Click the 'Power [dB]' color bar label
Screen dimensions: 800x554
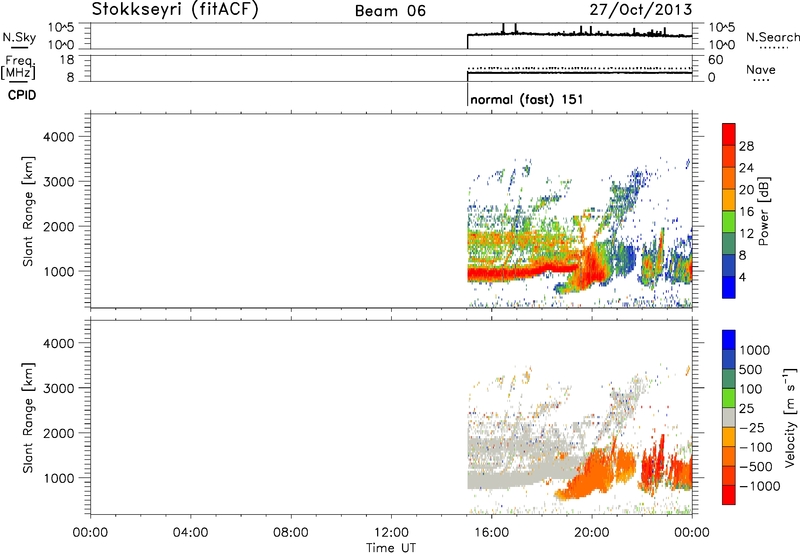tap(764, 211)
